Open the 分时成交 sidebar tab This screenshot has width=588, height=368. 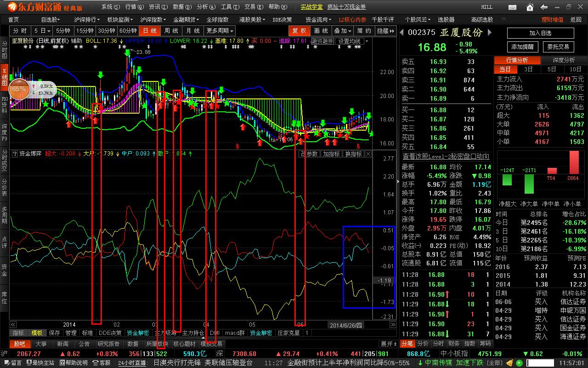pyautogui.click(x=5, y=161)
